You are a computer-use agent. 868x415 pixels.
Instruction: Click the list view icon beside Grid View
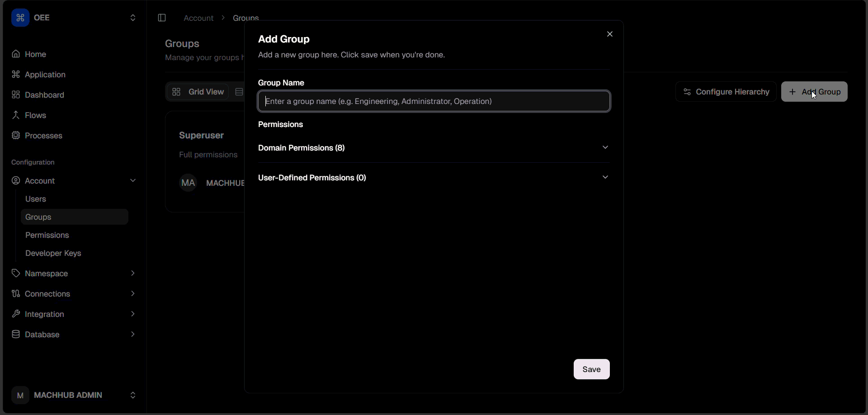(x=240, y=92)
